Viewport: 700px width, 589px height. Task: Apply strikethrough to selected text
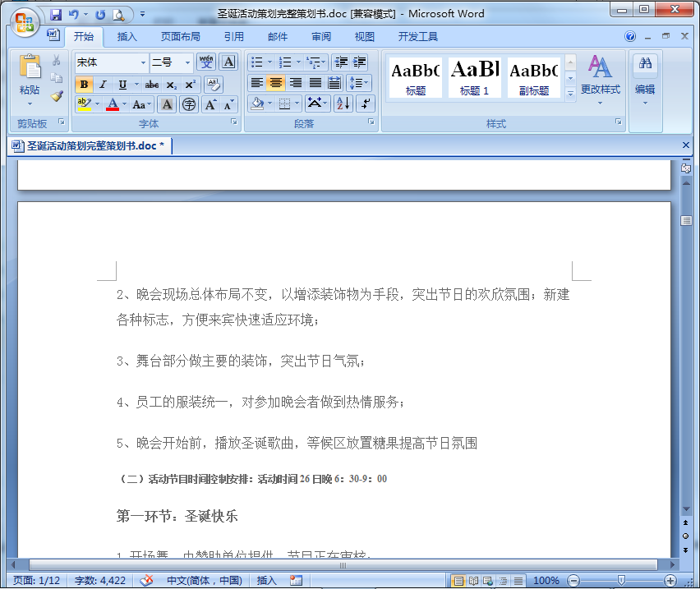[151, 85]
